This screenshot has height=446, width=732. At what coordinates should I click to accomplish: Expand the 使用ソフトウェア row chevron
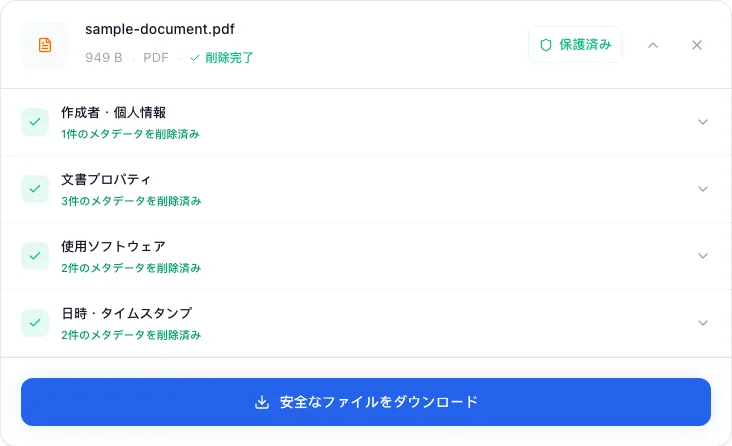[x=703, y=256]
